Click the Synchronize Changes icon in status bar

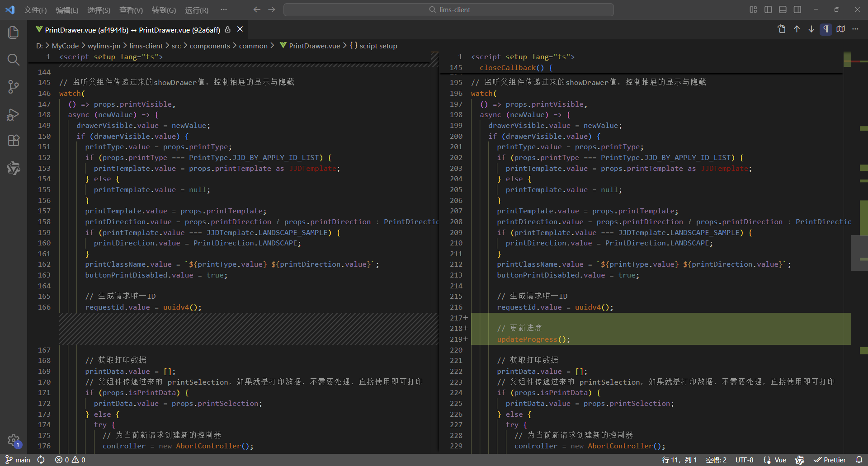coord(41,460)
